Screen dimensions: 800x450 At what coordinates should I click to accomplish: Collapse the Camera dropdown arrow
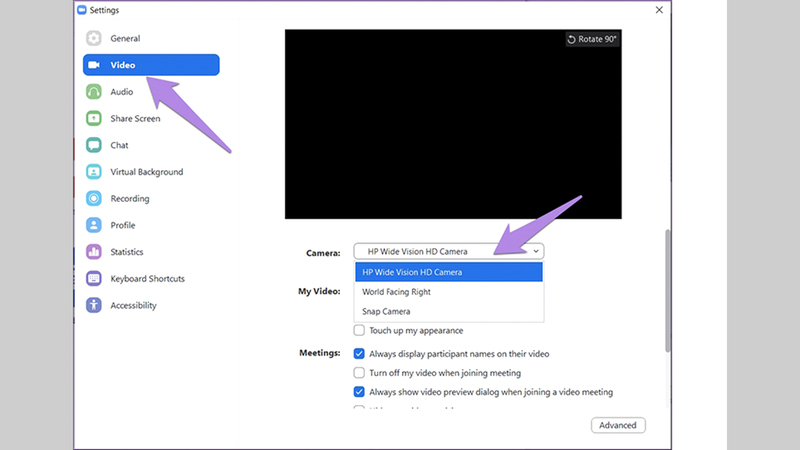pos(536,252)
